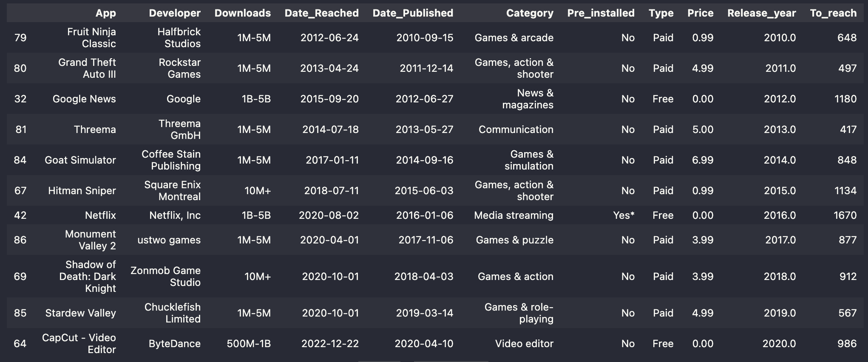Select Monument Valley 2 price 3.99
This screenshot has width=868, height=362.
(x=703, y=240)
